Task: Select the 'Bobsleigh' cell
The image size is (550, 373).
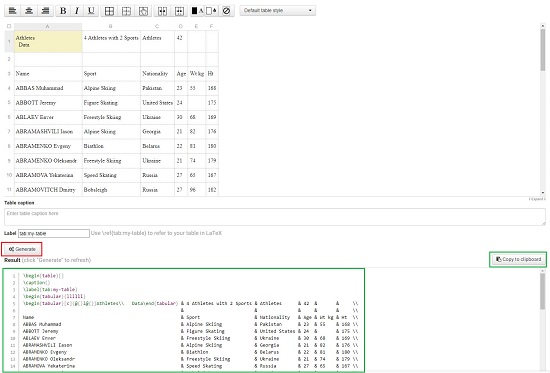Action: coord(111,190)
